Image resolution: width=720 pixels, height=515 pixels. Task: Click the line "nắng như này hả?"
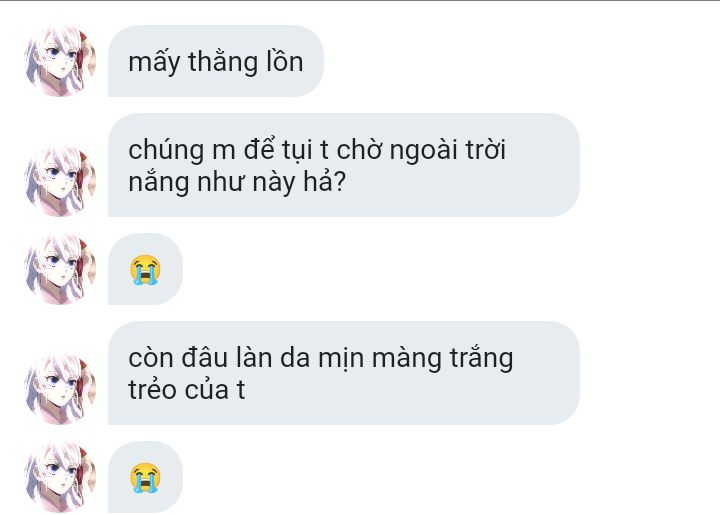coord(237,182)
